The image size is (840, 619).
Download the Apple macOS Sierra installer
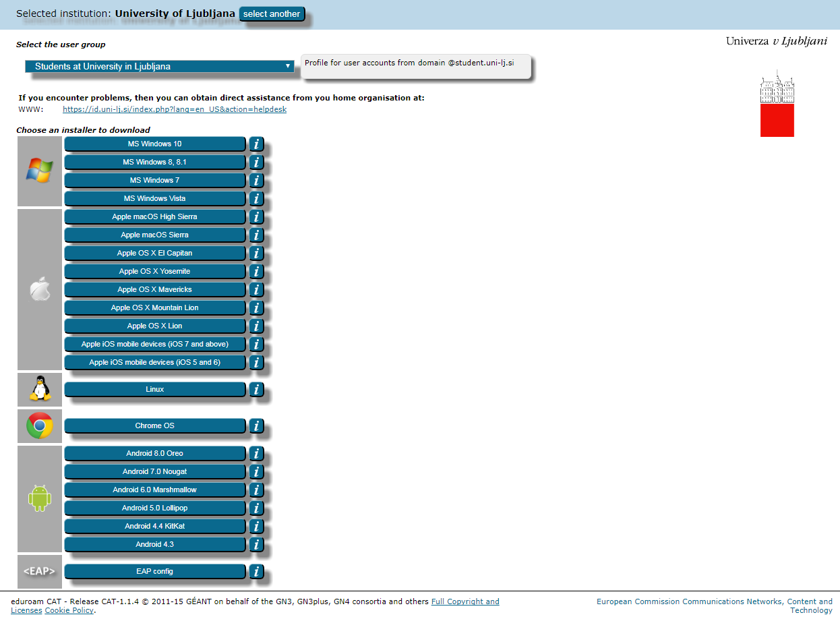click(155, 235)
